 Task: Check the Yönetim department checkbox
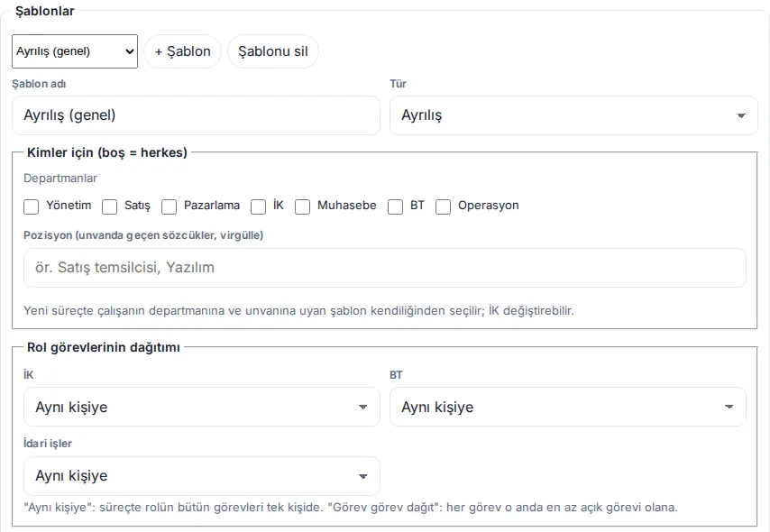point(31,206)
